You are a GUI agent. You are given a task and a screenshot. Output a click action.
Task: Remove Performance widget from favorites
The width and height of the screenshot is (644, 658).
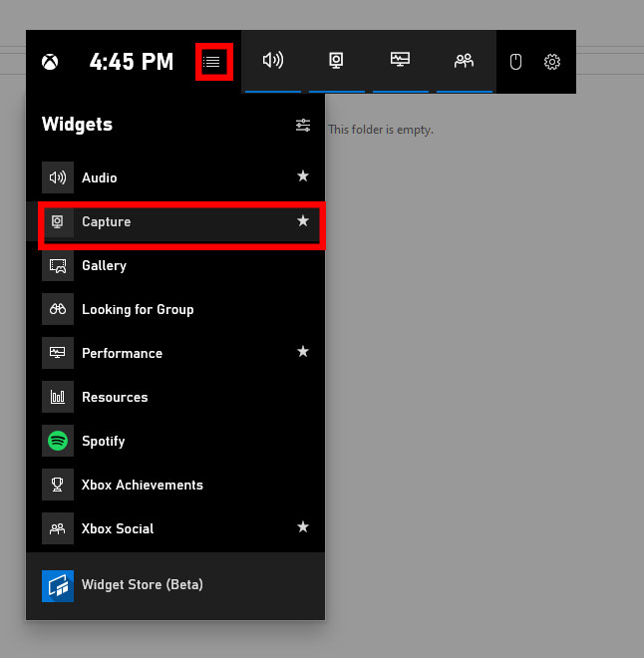tap(303, 352)
